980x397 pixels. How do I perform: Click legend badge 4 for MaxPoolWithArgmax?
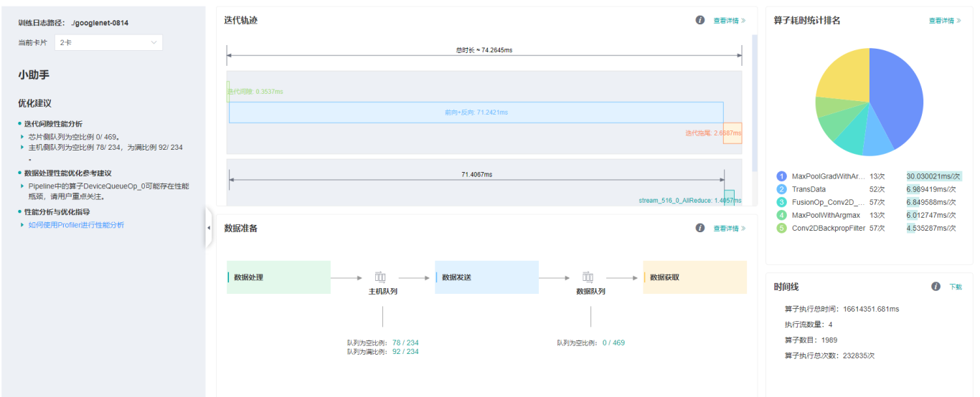pos(782,215)
